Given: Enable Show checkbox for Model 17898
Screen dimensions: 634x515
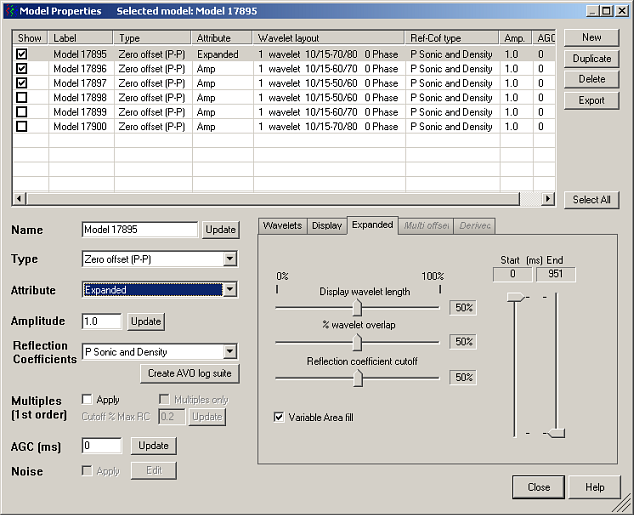Looking at the screenshot, I should pyautogui.click(x=22, y=98).
